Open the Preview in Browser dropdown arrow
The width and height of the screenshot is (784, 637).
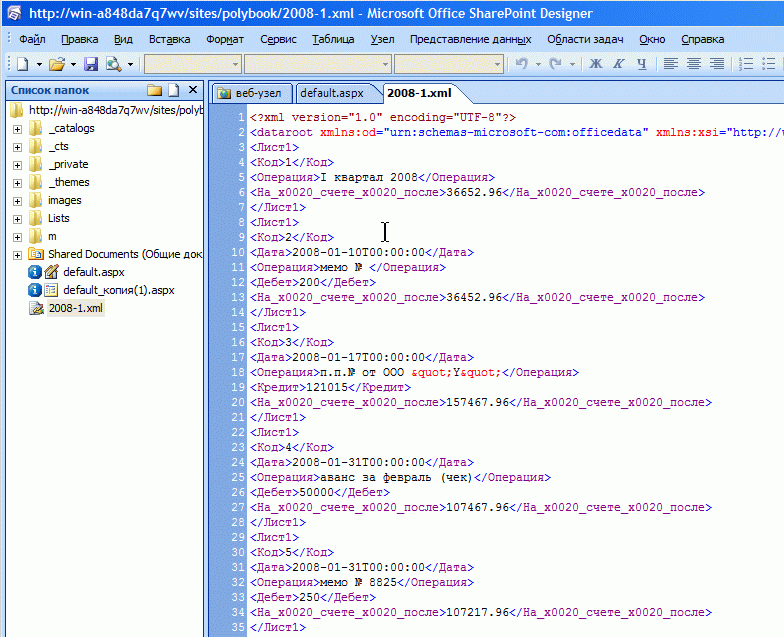pos(130,64)
